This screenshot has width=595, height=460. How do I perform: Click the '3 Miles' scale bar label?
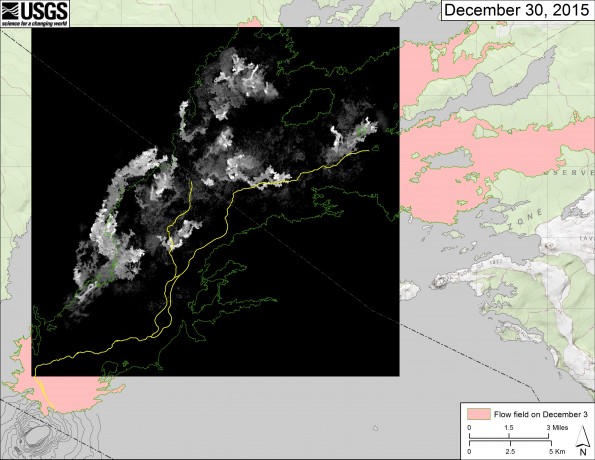(557, 428)
